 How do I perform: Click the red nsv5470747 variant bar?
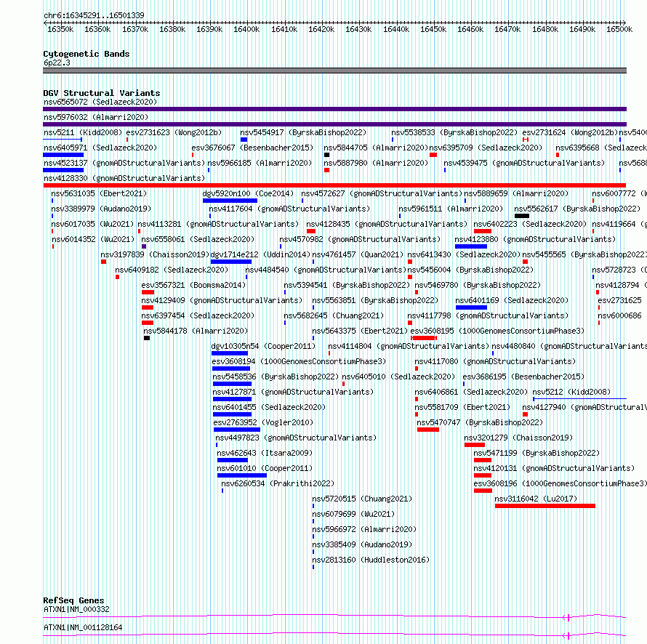pyautogui.click(x=428, y=430)
